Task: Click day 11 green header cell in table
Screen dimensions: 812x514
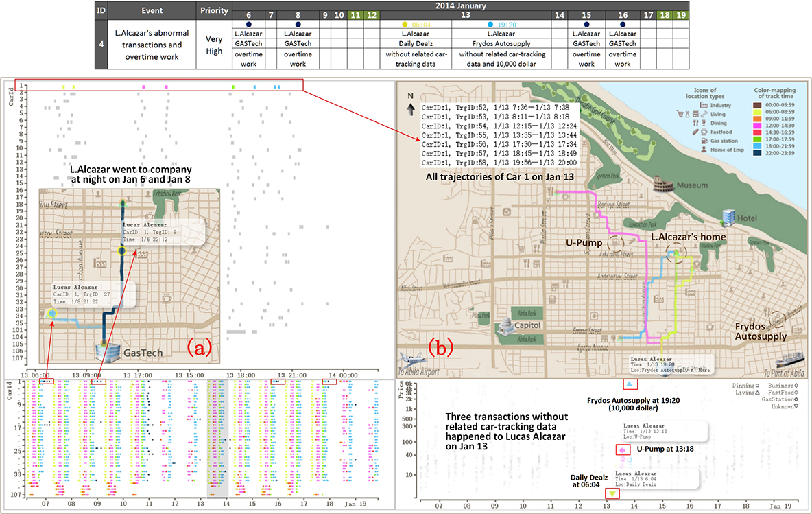Action: coord(355,15)
